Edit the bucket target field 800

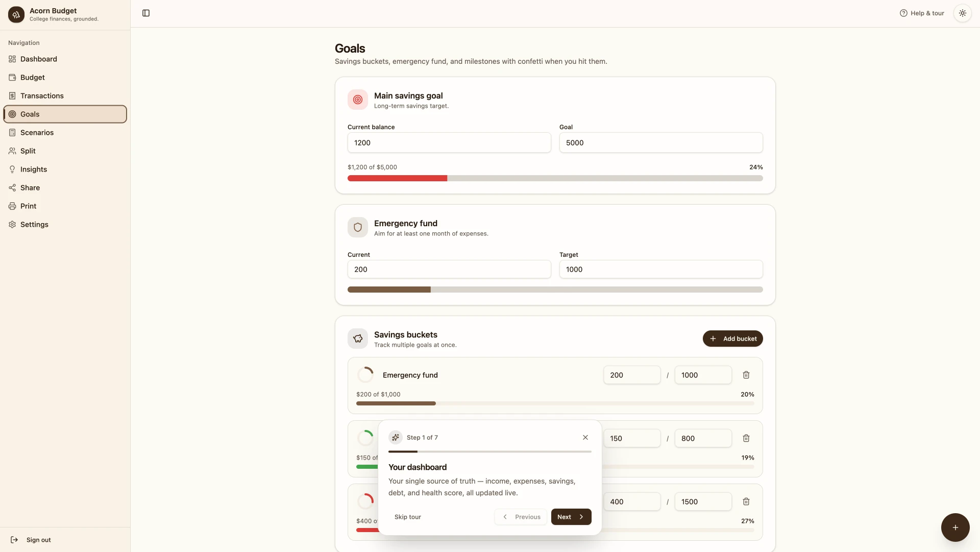pyautogui.click(x=703, y=438)
